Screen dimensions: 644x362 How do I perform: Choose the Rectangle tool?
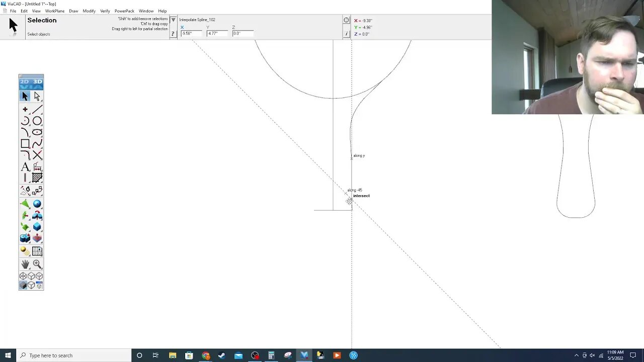[25, 144]
